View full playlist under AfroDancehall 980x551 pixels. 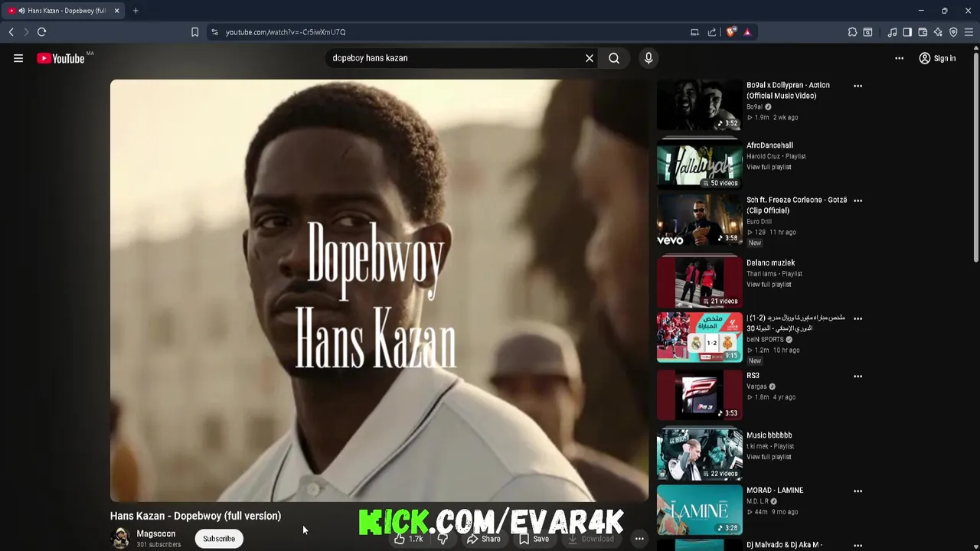[x=769, y=167]
